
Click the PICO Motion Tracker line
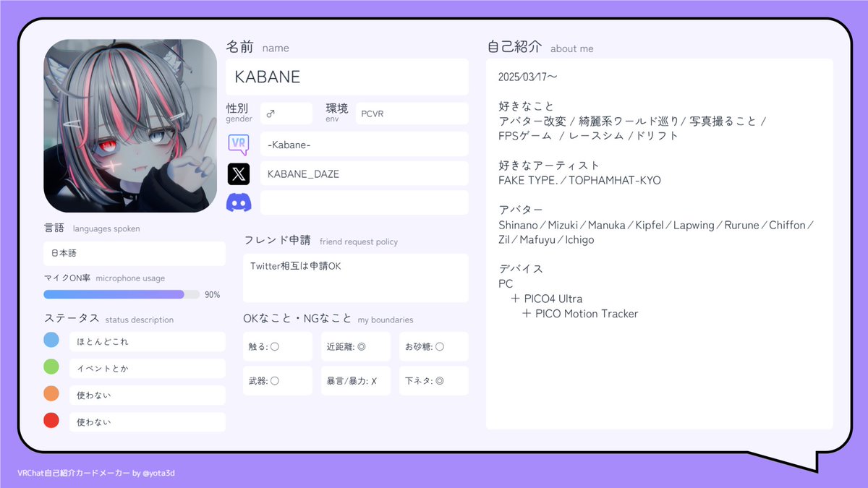580,314
